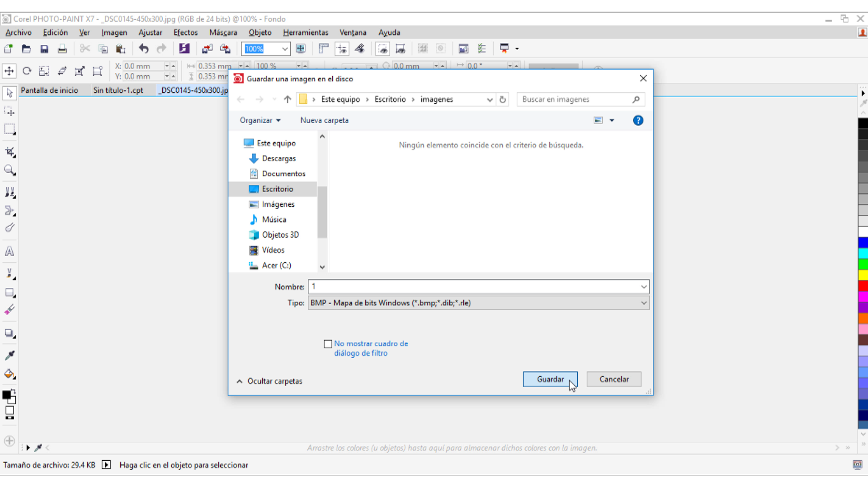Select the Crop tool
Viewport: 868px width, 488px height.
pyautogui.click(x=9, y=152)
